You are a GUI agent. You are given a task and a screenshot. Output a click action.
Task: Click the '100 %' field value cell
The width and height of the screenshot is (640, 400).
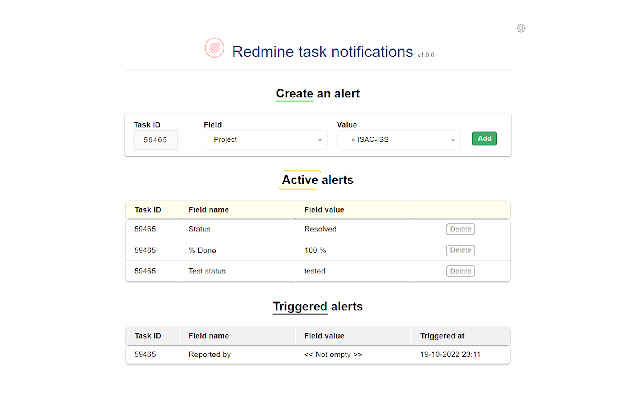pos(315,250)
